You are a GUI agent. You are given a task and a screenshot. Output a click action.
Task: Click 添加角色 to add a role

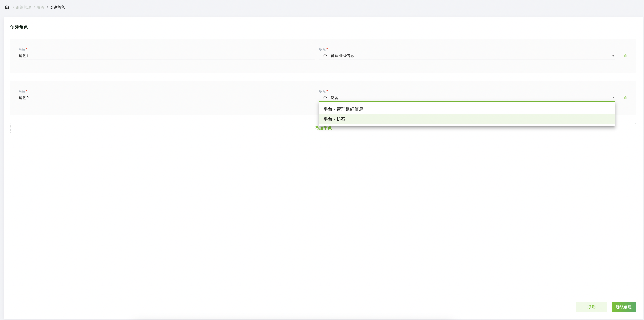(x=323, y=128)
